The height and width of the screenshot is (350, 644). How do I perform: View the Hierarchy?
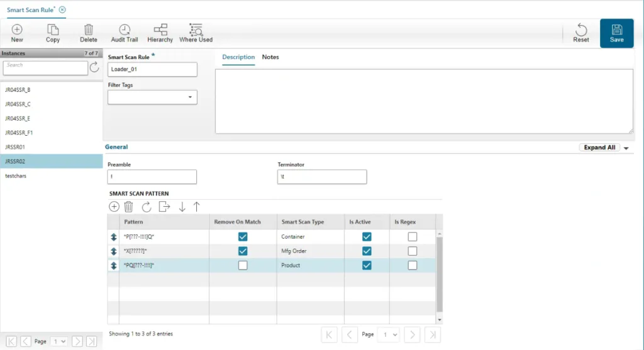[x=160, y=33]
